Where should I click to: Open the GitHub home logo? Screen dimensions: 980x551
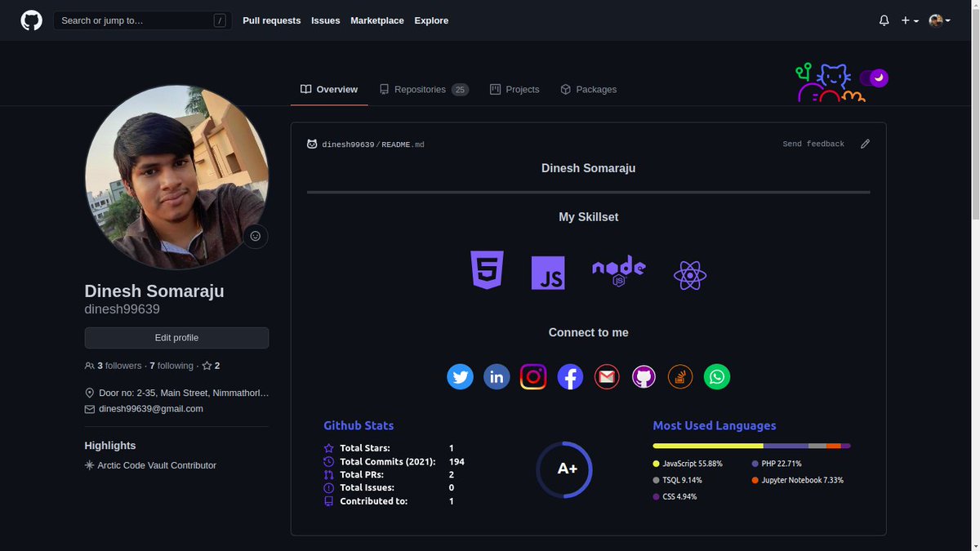pos(31,20)
